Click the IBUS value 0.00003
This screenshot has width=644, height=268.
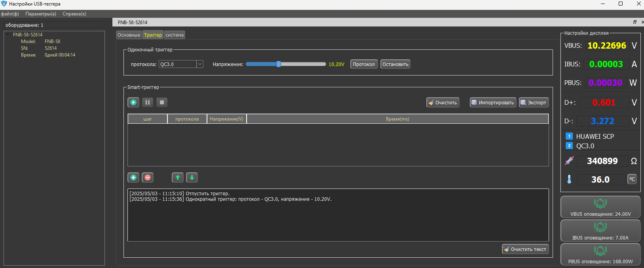pyautogui.click(x=606, y=64)
